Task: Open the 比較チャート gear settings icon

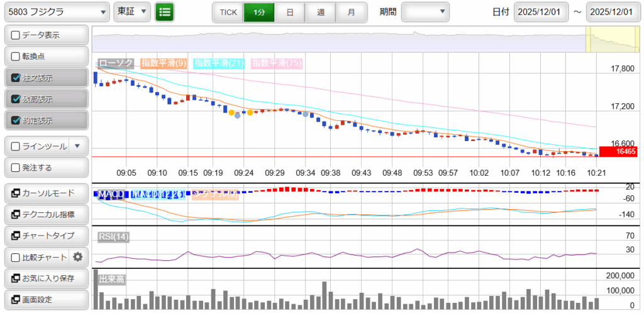Action: click(78, 257)
